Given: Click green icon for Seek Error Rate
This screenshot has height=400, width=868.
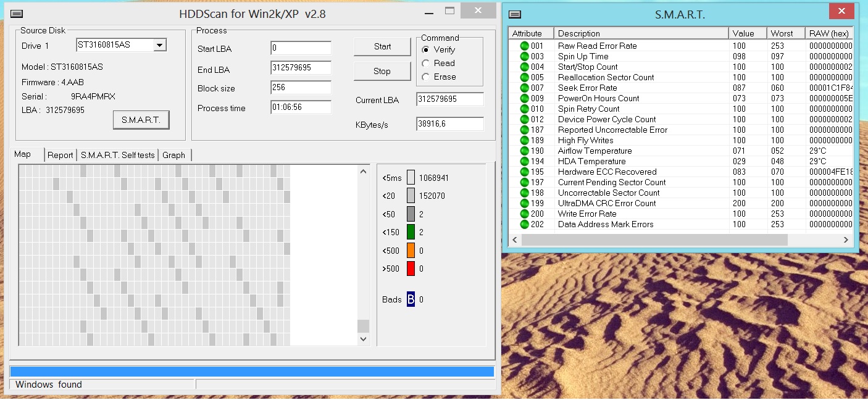Looking at the screenshot, I should 524,88.
